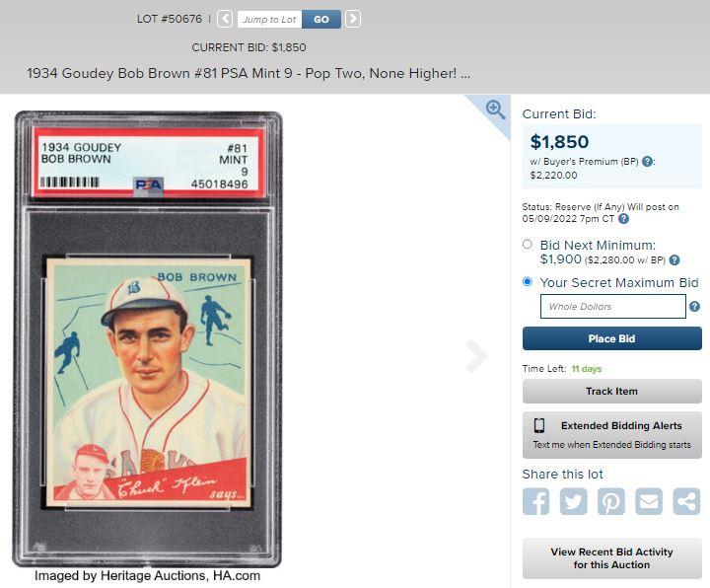The image size is (710, 588).
Task: Select the Bid Next Minimum radio option
Action: (x=527, y=245)
